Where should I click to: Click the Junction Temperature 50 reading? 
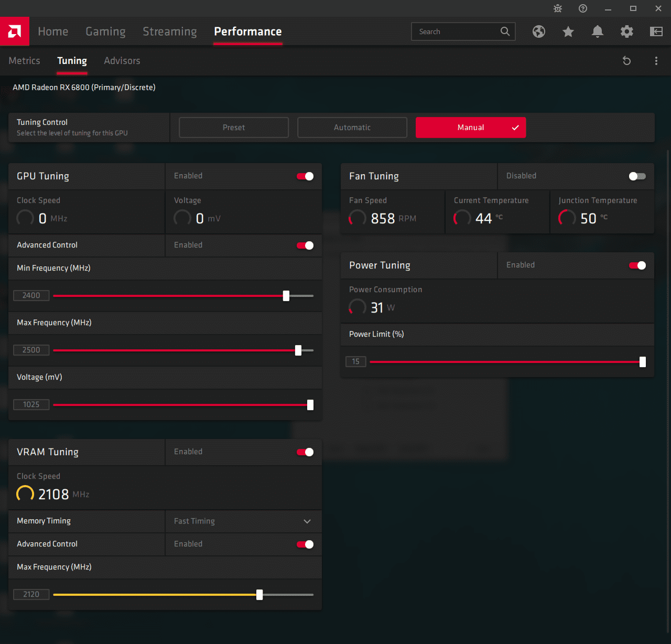coord(583,218)
